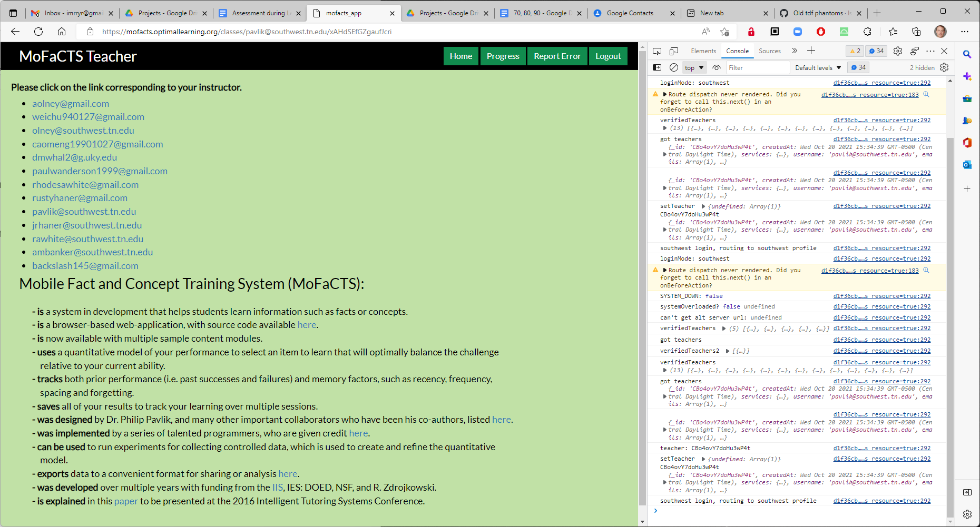Toggle the messages count filter badge
This screenshot has height=527, width=980.
[858, 67]
